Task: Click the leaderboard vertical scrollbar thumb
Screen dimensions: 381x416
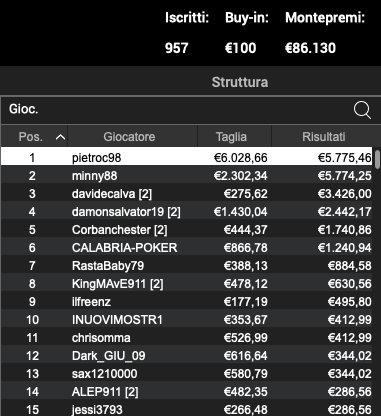Action: click(377, 160)
